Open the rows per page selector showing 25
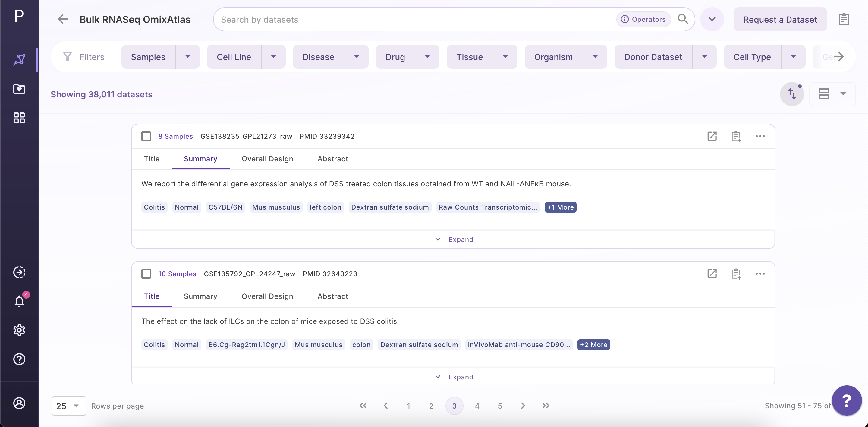Screen dimensions: 868x427 tap(69, 406)
